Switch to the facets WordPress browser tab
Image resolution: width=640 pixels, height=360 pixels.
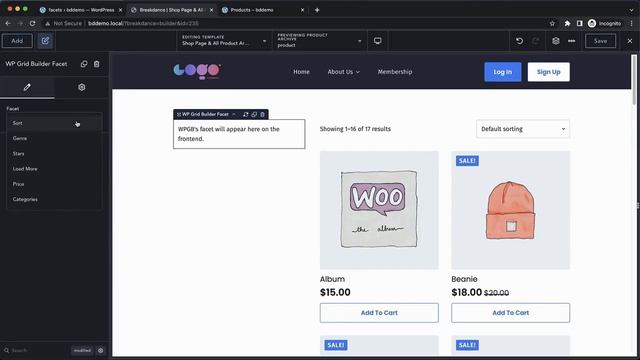coord(80,10)
